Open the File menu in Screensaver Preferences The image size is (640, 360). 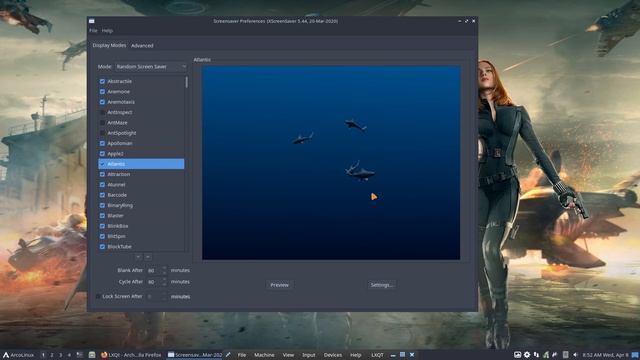pos(93,31)
